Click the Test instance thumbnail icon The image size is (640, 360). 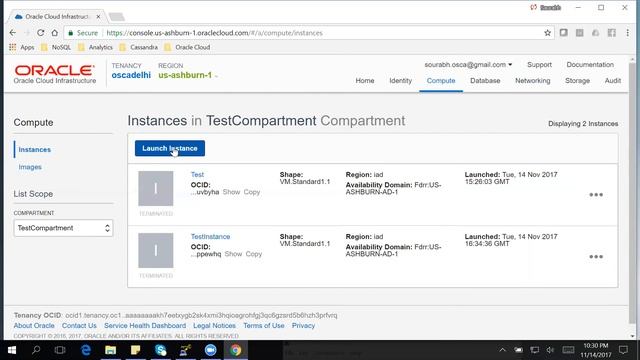point(156,188)
